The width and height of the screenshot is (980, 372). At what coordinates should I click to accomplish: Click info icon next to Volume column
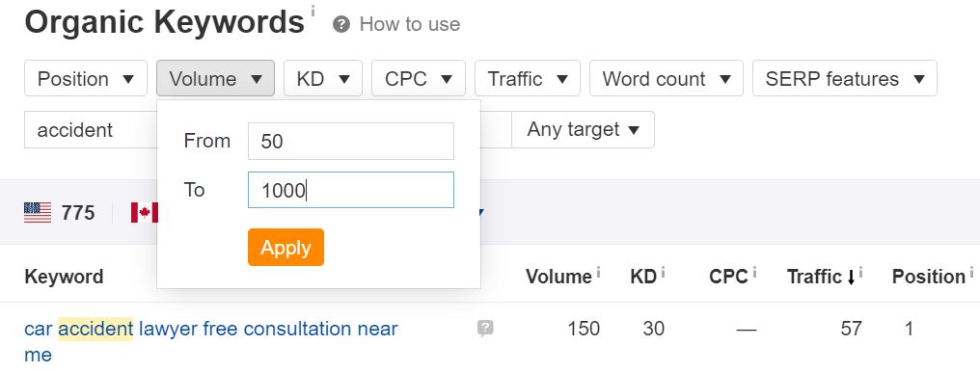click(598, 272)
